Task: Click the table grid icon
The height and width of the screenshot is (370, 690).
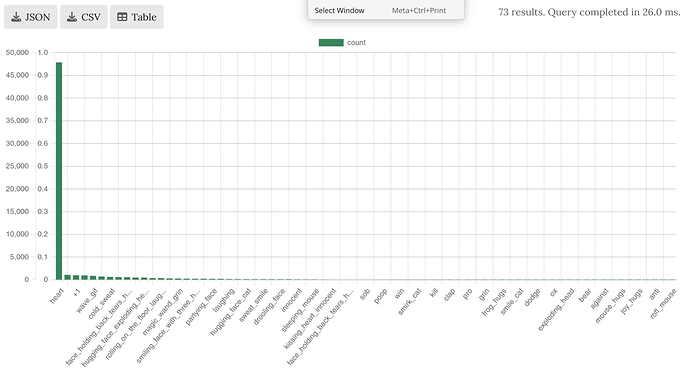Action: [122, 17]
